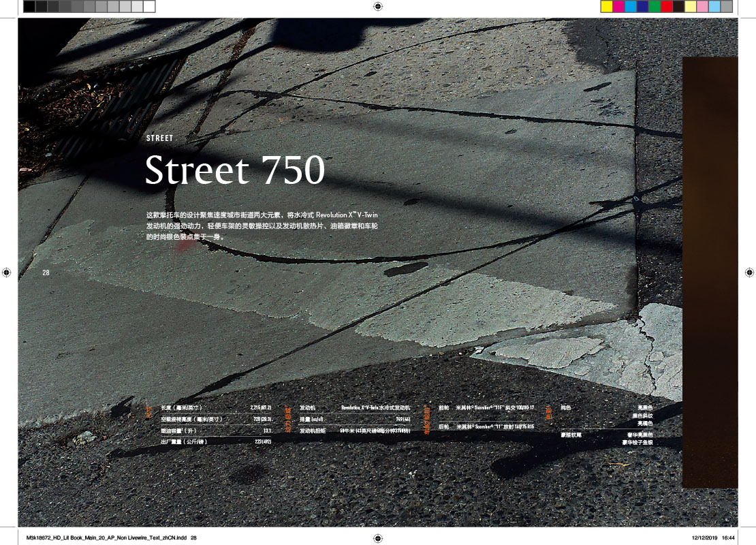Click the orange "尺寸" section label
This screenshot has width=756, height=545.
tap(149, 412)
